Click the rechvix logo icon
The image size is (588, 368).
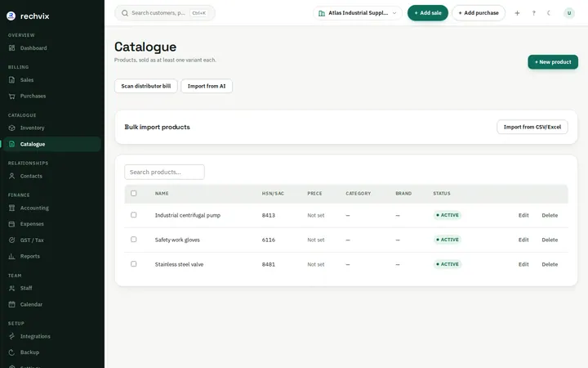(11, 16)
